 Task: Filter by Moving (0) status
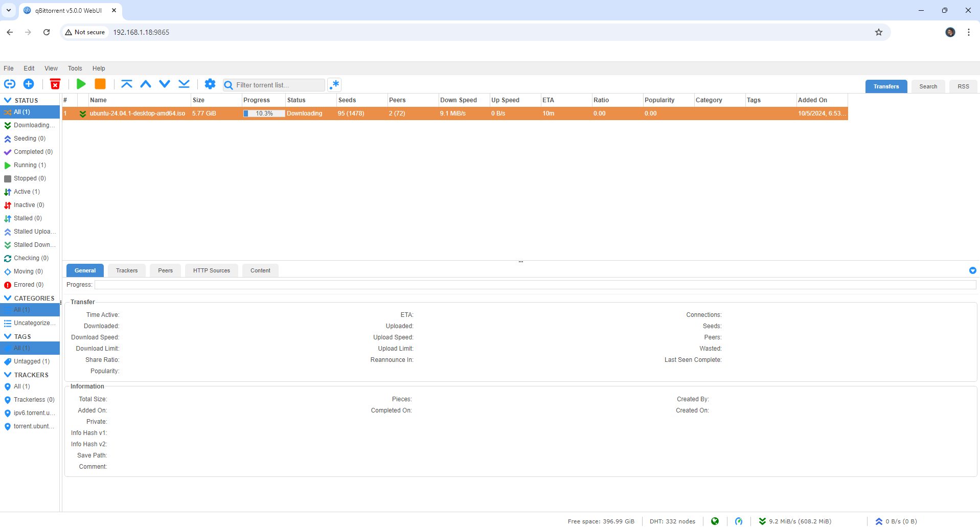(30, 271)
